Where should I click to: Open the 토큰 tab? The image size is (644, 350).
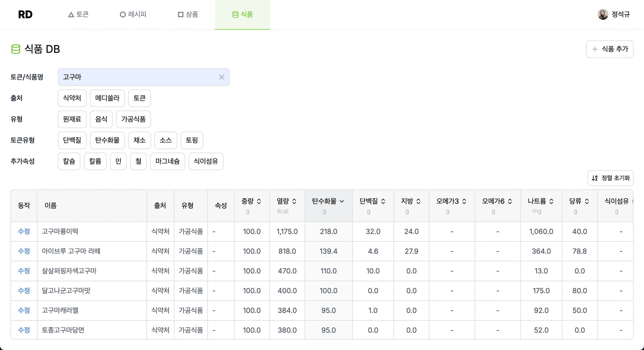tap(78, 14)
